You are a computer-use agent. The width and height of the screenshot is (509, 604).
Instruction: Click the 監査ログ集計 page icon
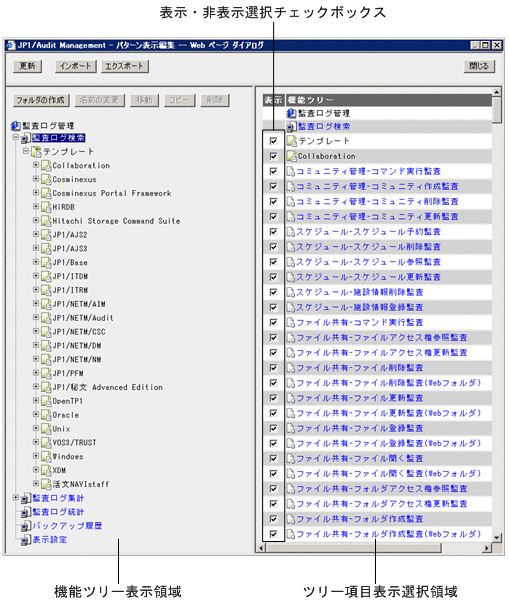26,498
